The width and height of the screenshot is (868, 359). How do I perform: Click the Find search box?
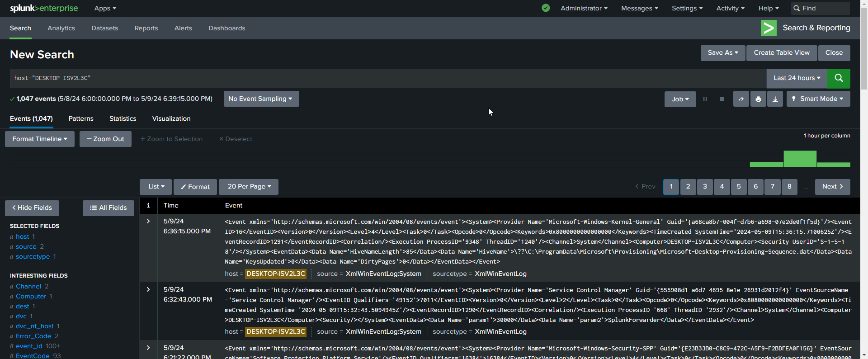click(821, 8)
